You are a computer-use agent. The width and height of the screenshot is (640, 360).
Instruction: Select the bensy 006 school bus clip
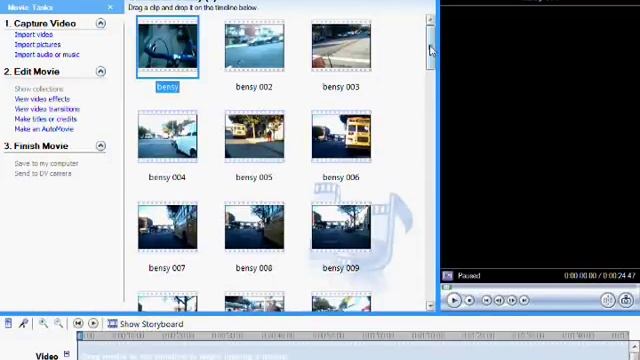point(341,136)
